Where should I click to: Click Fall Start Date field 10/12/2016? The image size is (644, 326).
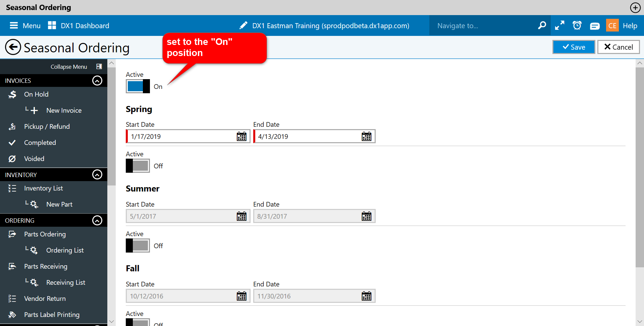(188, 296)
